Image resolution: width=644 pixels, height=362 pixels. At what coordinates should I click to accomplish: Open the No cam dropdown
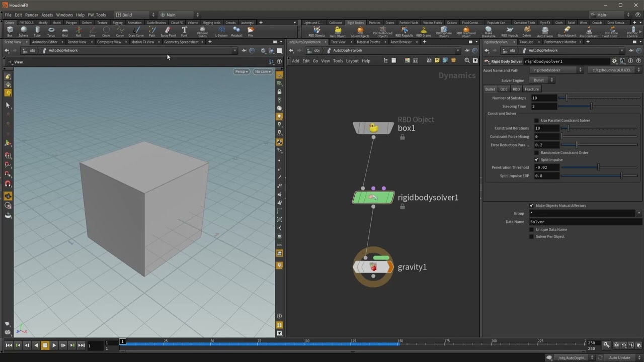click(263, 72)
